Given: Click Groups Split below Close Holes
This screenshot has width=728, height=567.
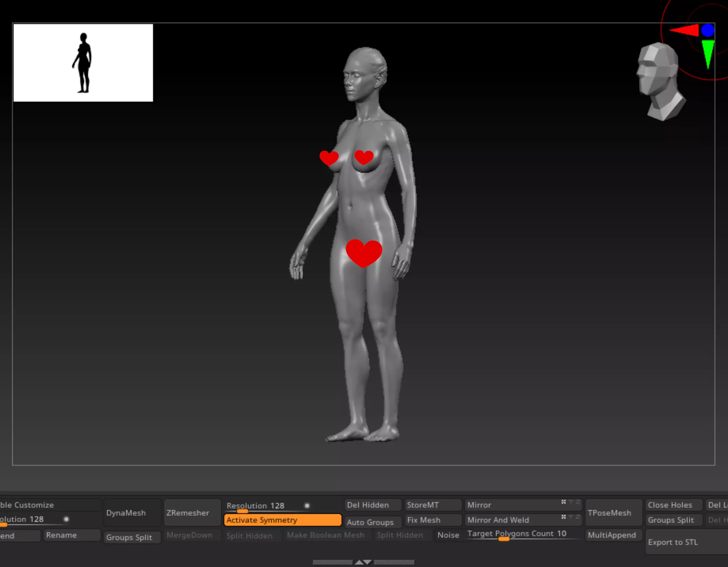Looking at the screenshot, I should coord(674,520).
